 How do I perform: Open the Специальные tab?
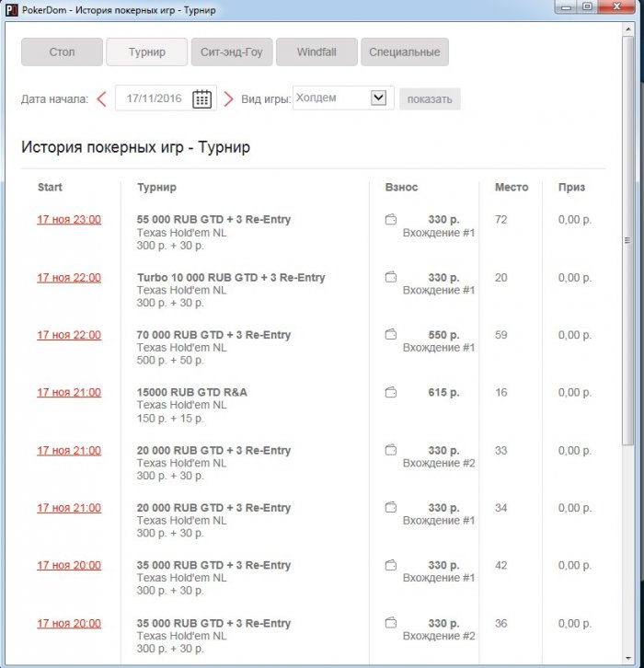tap(405, 52)
